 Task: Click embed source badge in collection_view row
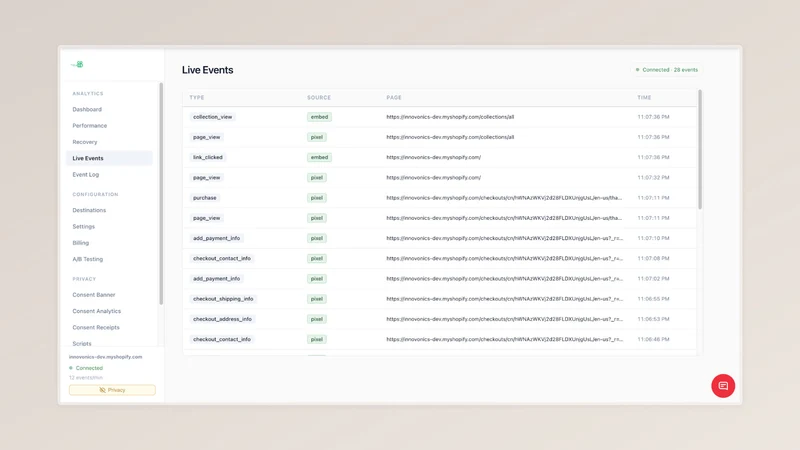(x=319, y=117)
